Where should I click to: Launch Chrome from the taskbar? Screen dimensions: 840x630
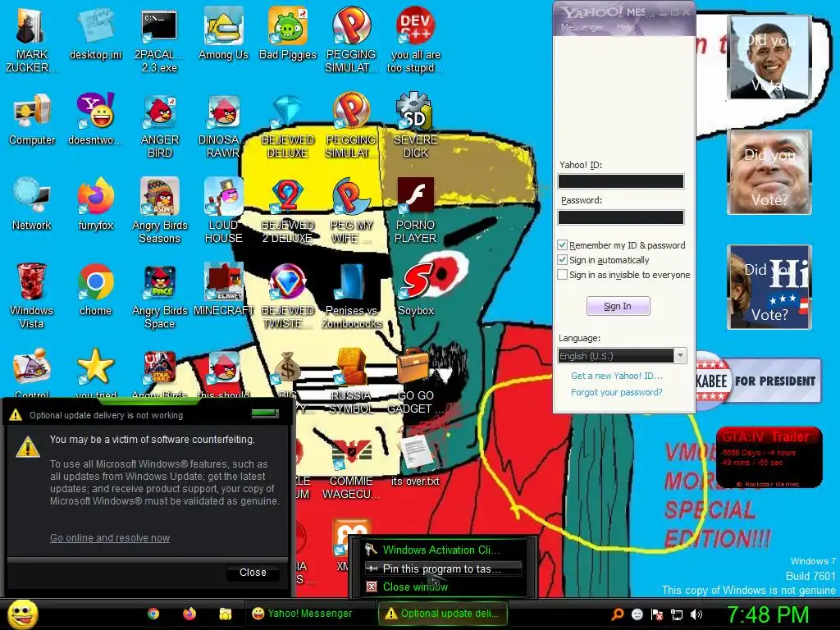(x=153, y=614)
